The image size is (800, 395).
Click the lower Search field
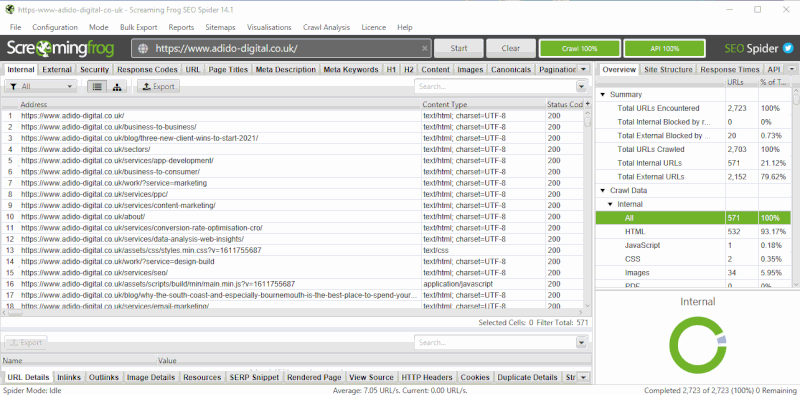[x=495, y=342]
